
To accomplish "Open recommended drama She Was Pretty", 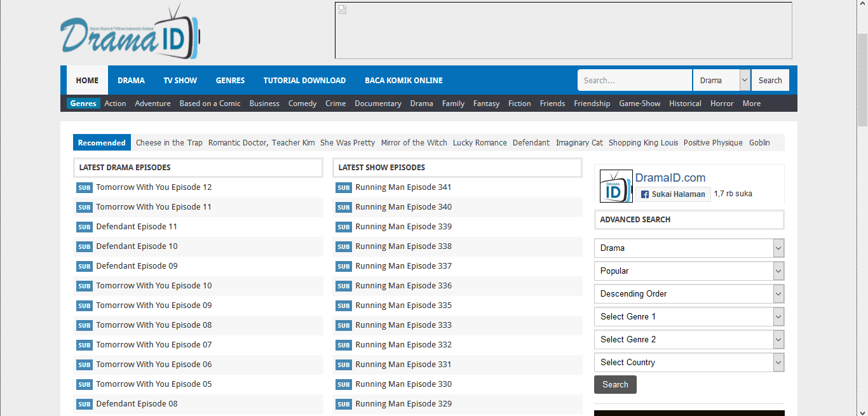I will [x=348, y=143].
